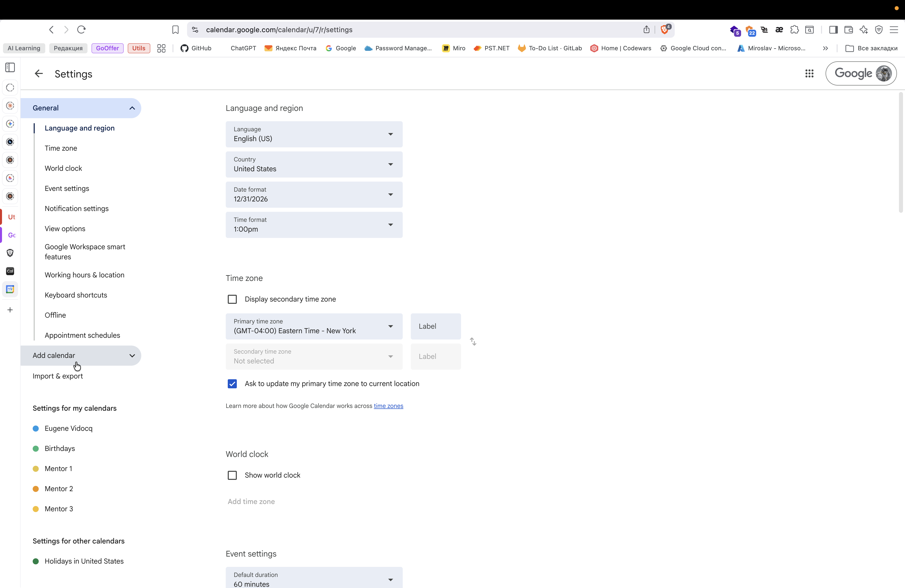Screen dimensions: 905x588
Task: Click the share icon in the address bar
Action: coord(646,30)
